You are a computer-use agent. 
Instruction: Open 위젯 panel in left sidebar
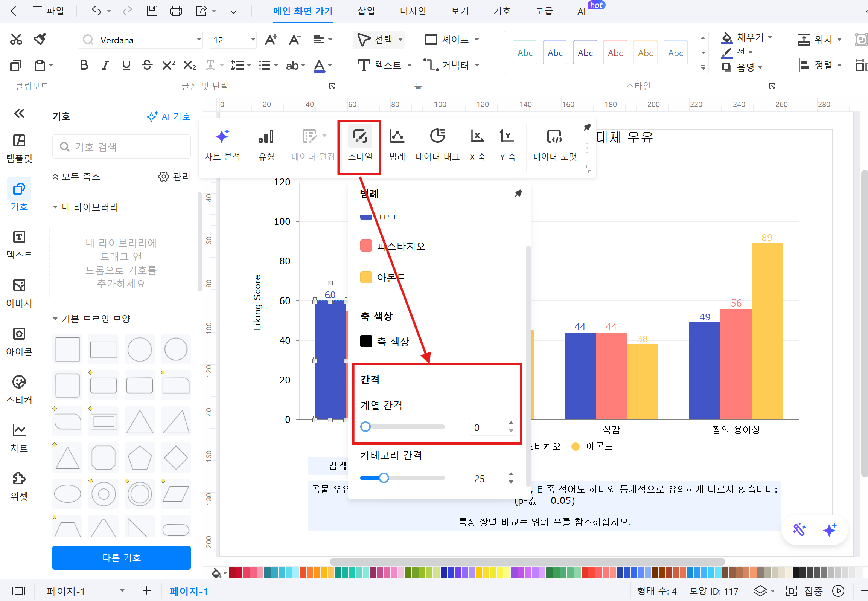coord(19,486)
